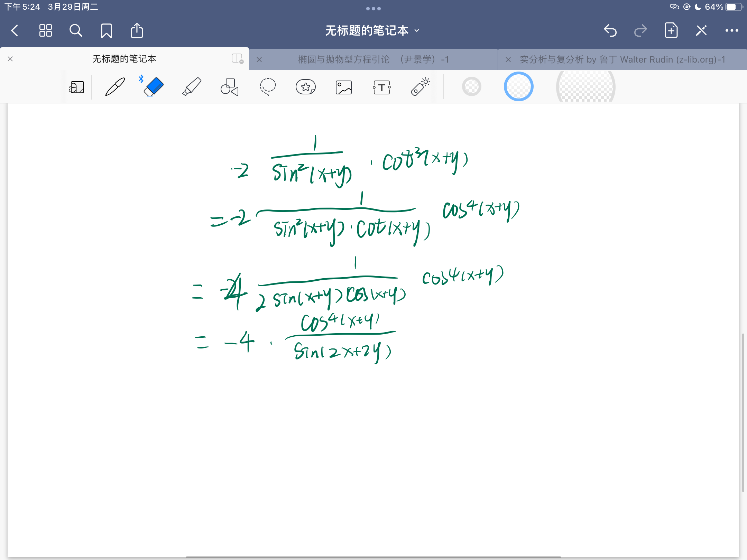Image resolution: width=747 pixels, height=560 pixels.
Task: Choose the blue-ringed eraser size option
Action: 518,87
